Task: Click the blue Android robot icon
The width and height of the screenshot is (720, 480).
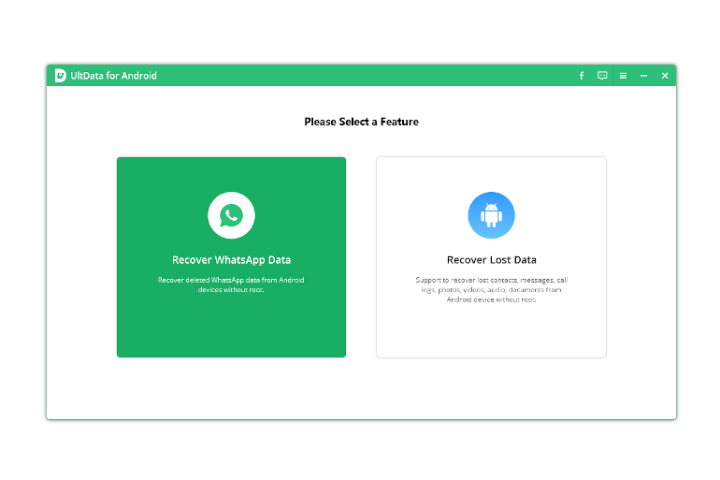Action: coord(491,215)
